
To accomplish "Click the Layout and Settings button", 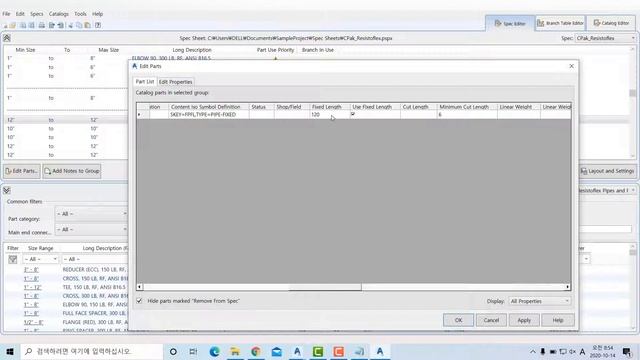I will tap(607, 171).
